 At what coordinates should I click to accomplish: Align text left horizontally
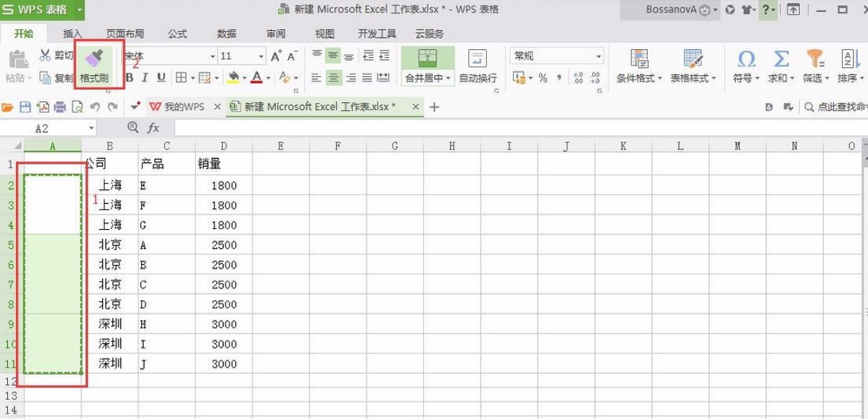pos(316,78)
